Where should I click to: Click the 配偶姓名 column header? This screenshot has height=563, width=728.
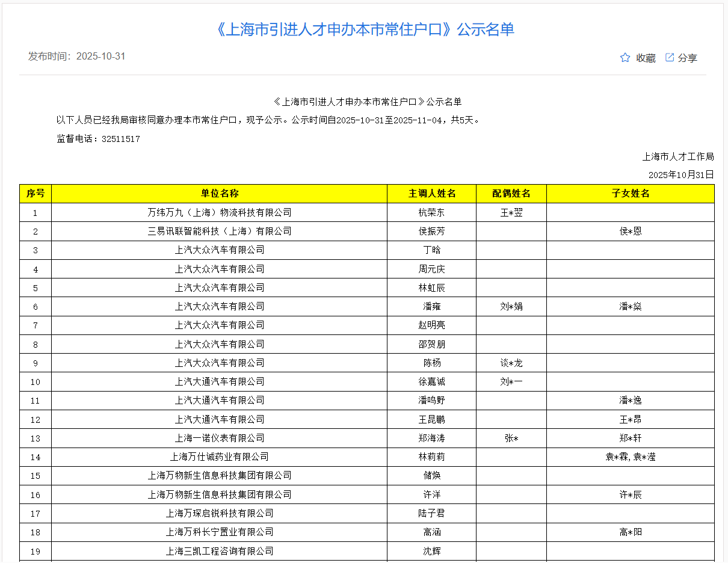coord(511,194)
